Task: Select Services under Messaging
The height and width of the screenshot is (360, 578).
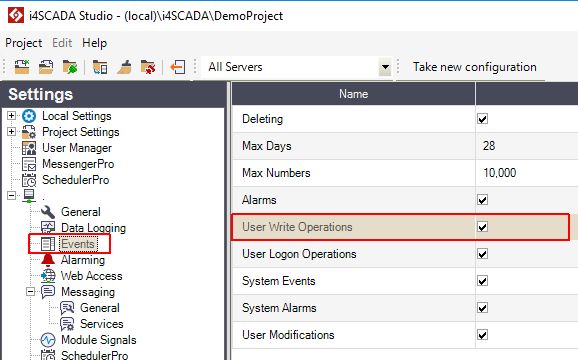Action: [101, 324]
